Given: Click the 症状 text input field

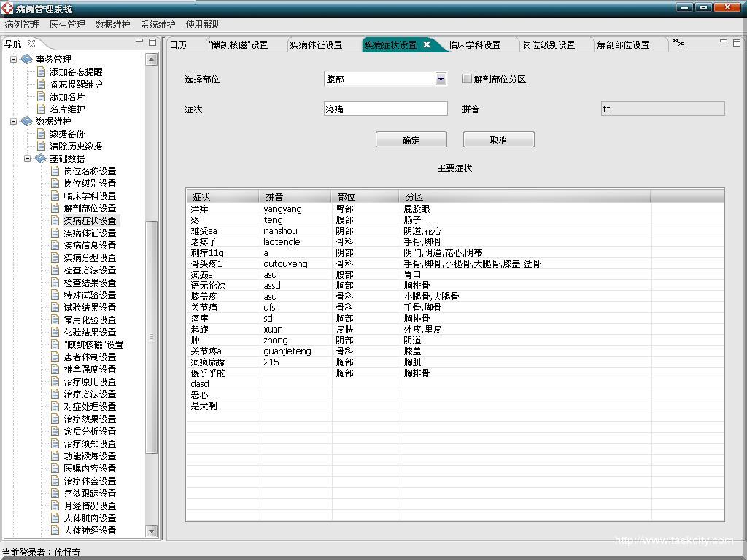Looking at the screenshot, I should [x=385, y=109].
